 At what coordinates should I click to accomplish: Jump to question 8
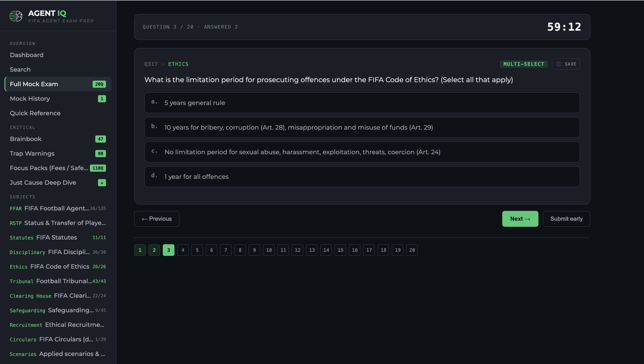click(240, 250)
